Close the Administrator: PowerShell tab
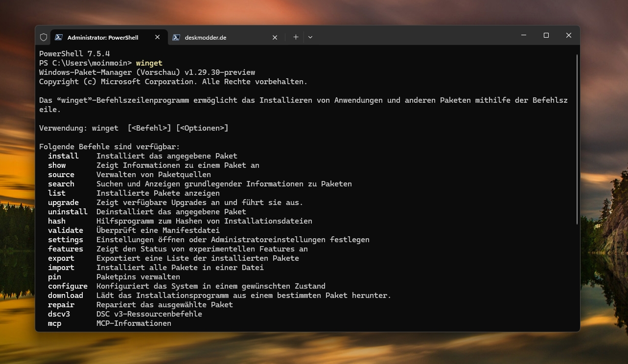628x364 pixels. 158,37
